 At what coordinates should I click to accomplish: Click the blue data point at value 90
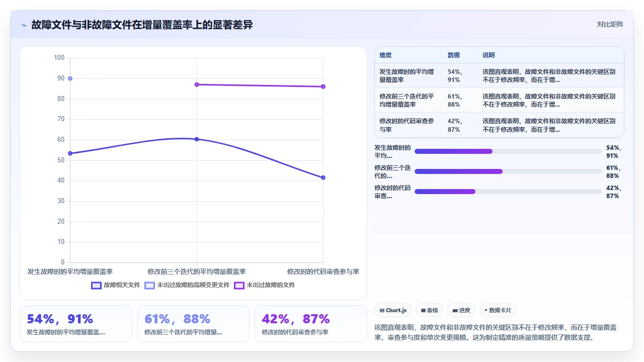point(70,78)
